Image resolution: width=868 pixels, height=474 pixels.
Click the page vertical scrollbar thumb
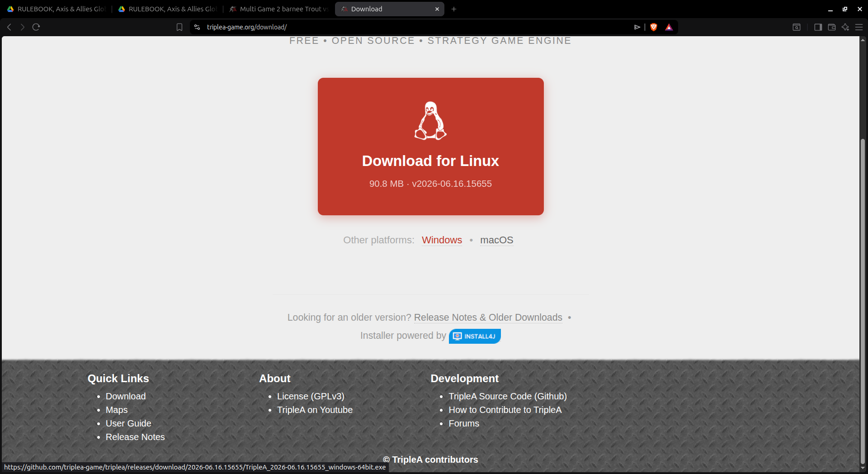click(x=863, y=301)
